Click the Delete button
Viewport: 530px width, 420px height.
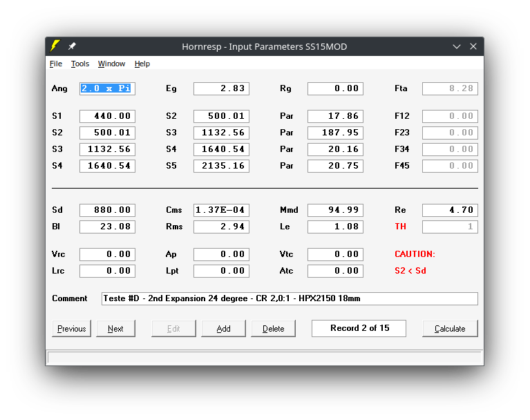(x=273, y=328)
